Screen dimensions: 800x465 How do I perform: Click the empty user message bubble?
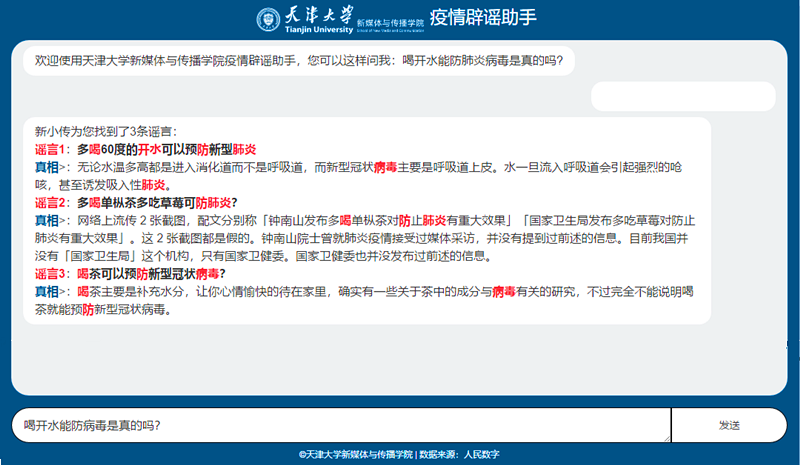[683, 96]
